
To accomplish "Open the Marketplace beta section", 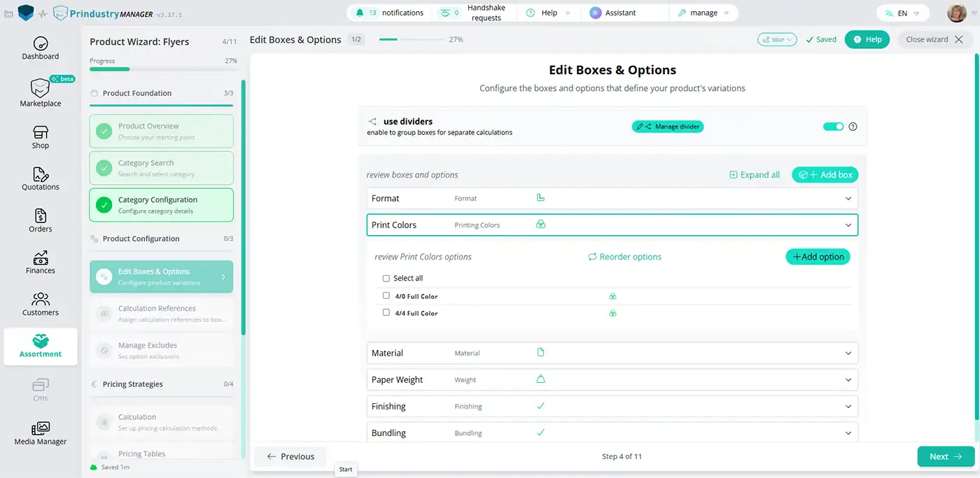I will pos(41,93).
